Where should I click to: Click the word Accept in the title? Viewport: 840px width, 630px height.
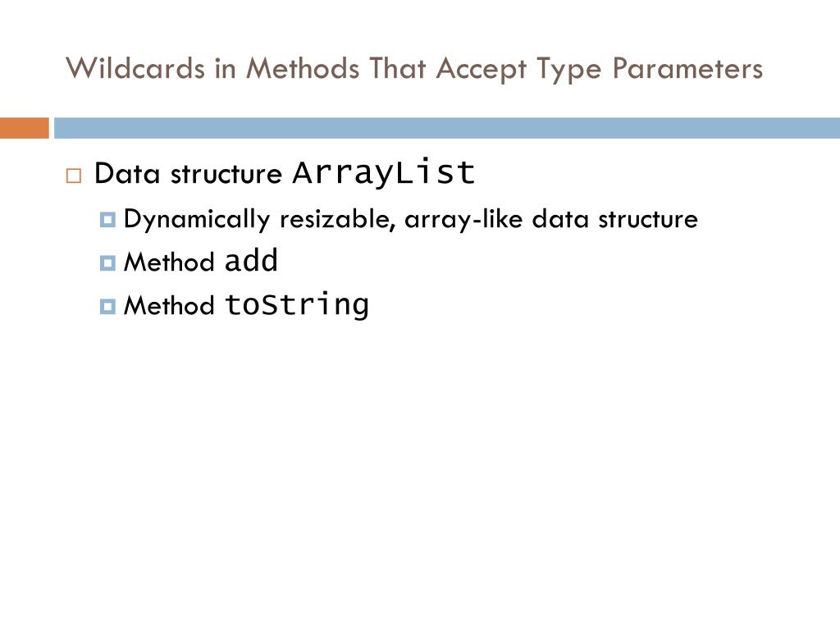pyautogui.click(x=481, y=70)
